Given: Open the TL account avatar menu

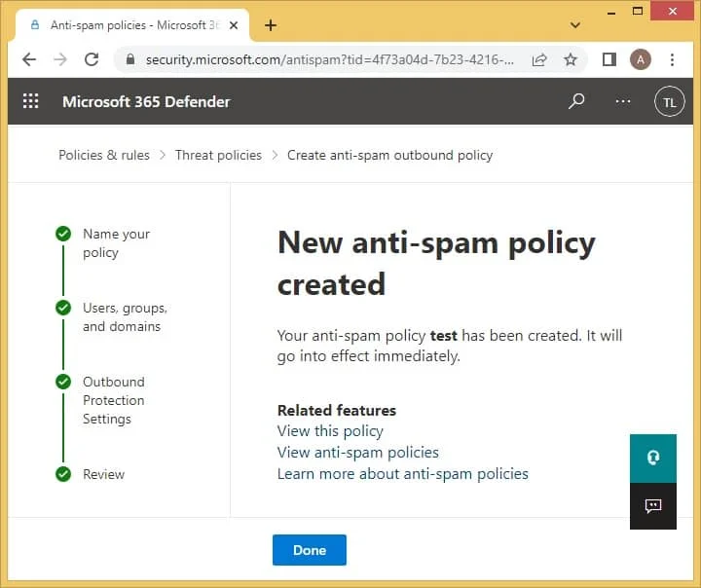Looking at the screenshot, I should pos(669,102).
